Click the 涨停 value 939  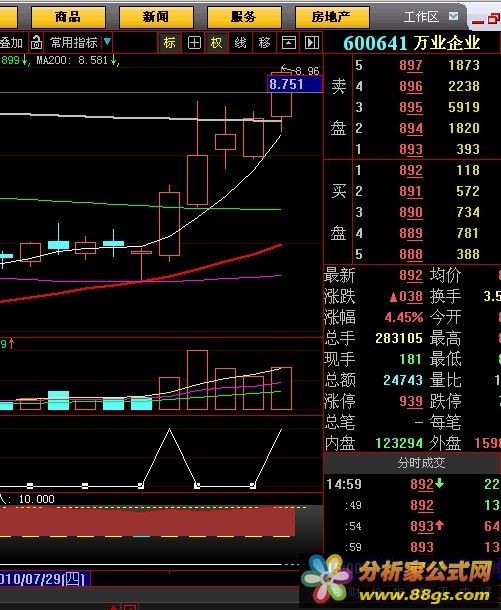(411, 401)
